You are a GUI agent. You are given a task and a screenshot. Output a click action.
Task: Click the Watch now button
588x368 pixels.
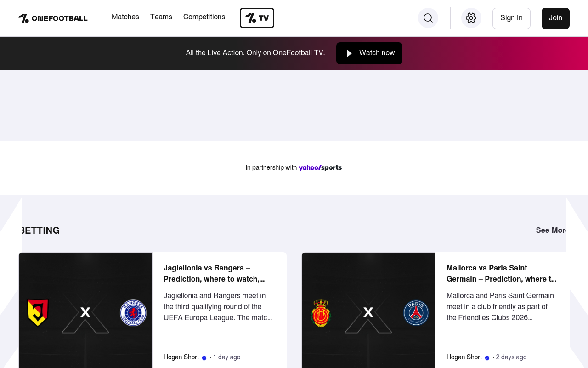tap(369, 53)
